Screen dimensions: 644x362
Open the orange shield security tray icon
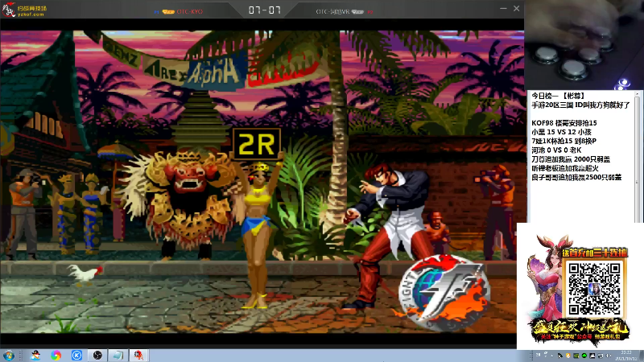[568, 356]
